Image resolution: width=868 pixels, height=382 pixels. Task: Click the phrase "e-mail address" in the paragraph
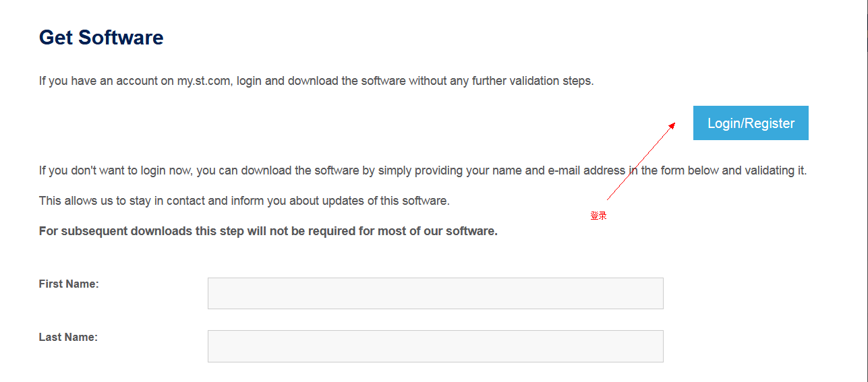pyautogui.click(x=586, y=170)
